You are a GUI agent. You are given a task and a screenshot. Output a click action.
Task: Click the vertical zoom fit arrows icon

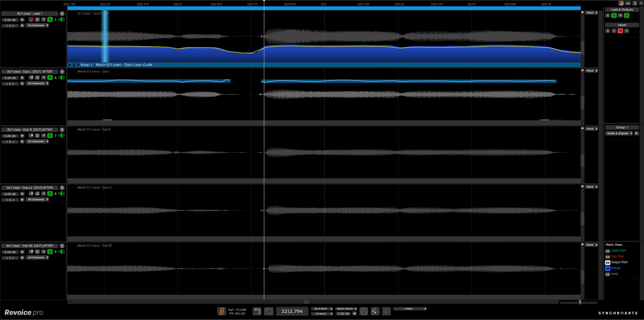(635, 3)
